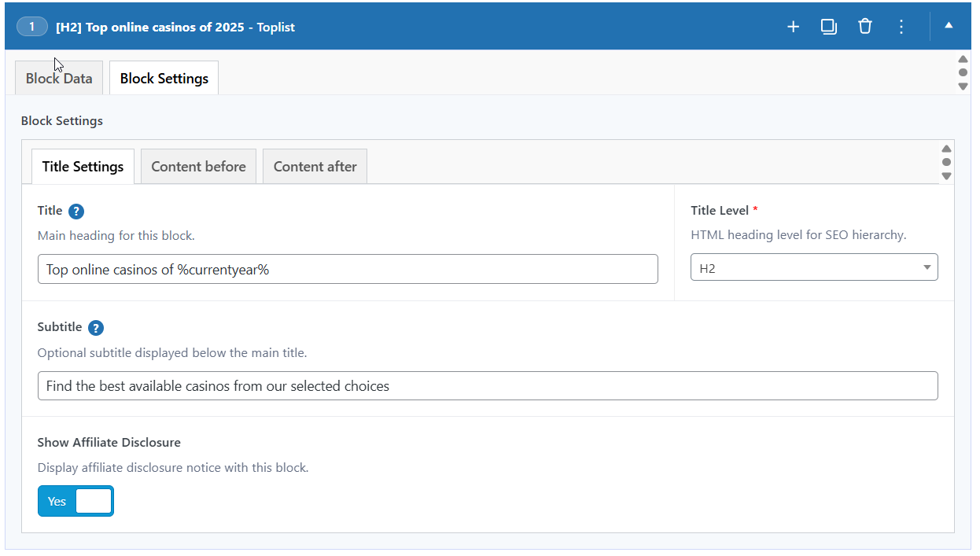Click the circle dot right of the Title Settings tab row
The height and width of the screenshot is (556, 980).
[x=946, y=162]
